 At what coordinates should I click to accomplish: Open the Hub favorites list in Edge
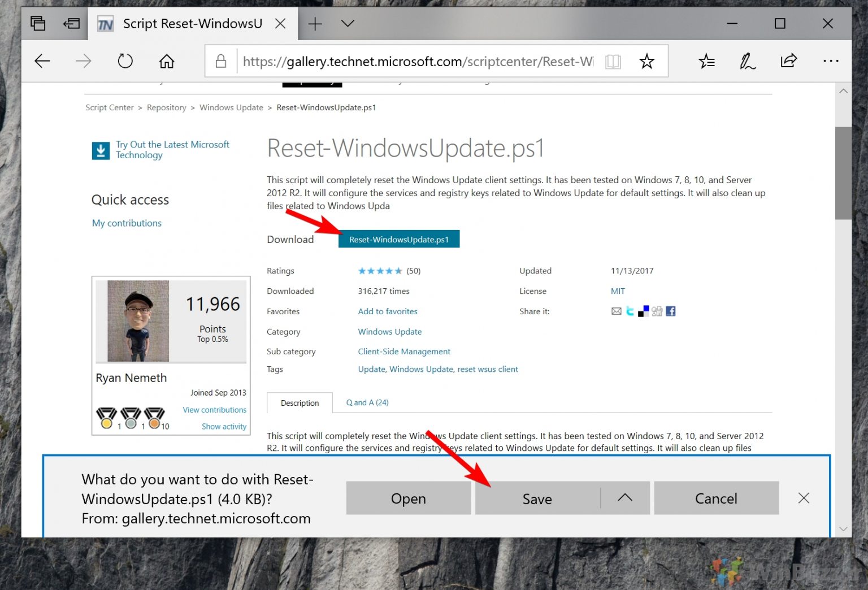point(706,60)
